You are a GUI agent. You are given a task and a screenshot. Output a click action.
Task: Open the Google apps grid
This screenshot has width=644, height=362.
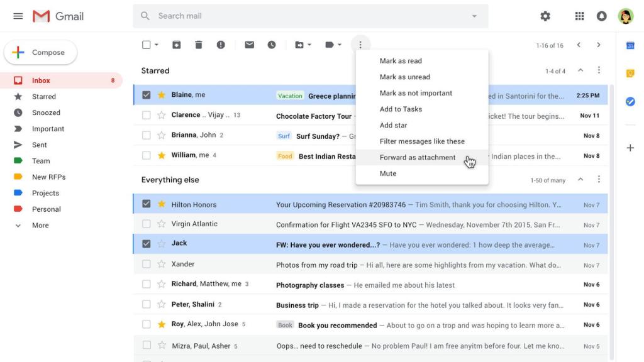click(x=579, y=16)
